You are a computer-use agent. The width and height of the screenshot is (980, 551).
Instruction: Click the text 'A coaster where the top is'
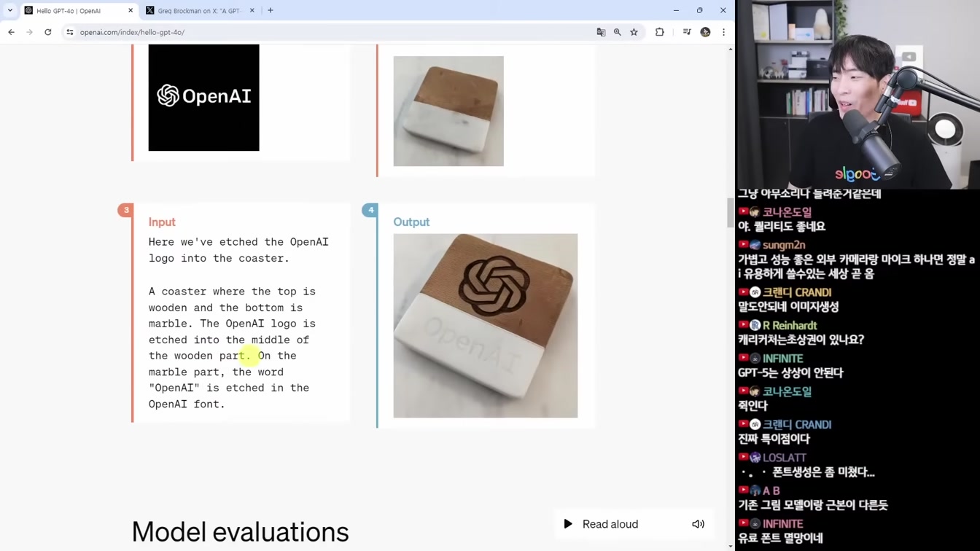[232, 292]
